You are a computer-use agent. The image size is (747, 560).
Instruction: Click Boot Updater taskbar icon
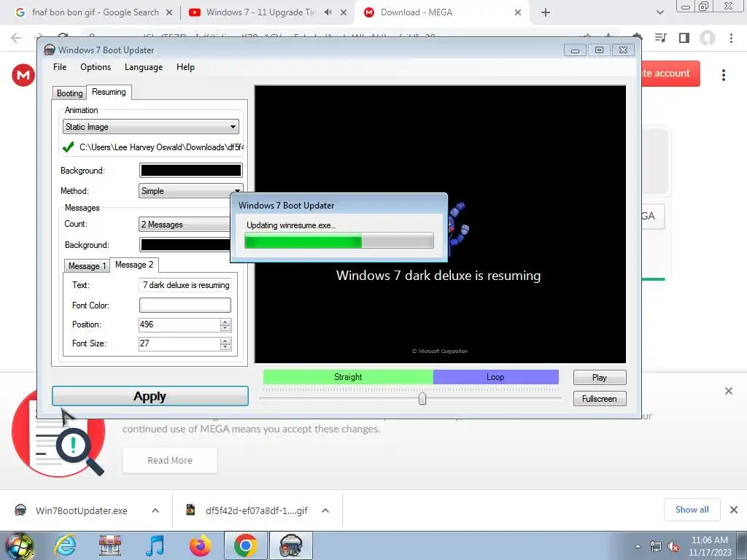(x=291, y=545)
